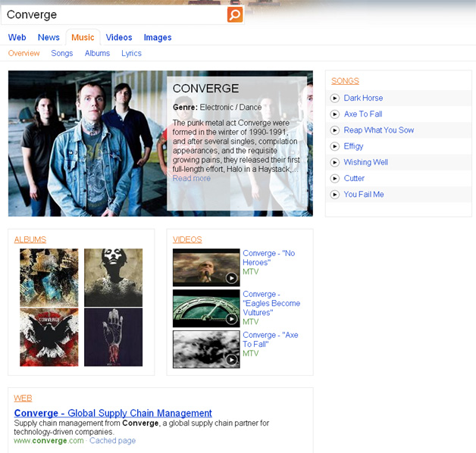Open the "Eagles Become Vultures" video title link
This screenshot has width=476, height=453.
pos(271,303)
